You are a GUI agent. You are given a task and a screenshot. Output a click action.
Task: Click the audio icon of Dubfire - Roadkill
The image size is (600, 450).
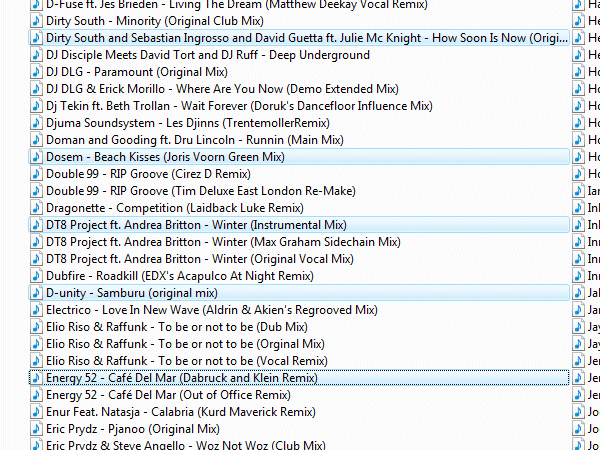(36, 276)
